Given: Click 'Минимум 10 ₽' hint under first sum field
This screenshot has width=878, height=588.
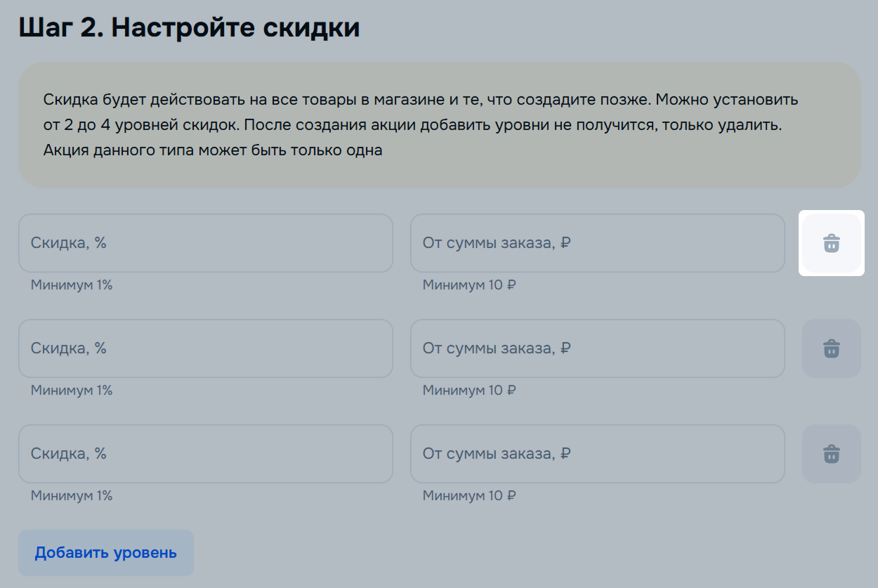Looking at the screenshot, I should click(x=469, y=285).
